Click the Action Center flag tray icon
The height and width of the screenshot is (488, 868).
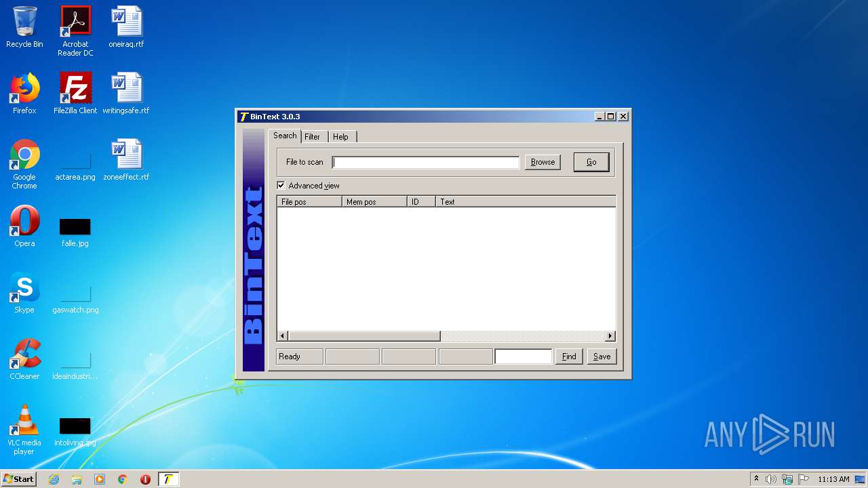point(804,479)
